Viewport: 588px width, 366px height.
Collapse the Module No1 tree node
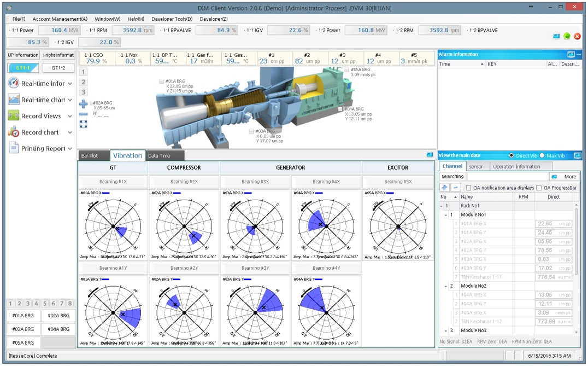(x=445, y=215)
